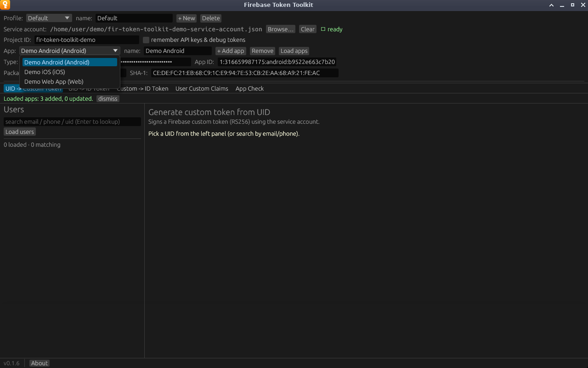Image resolution: width=588 pixels, height=368 pixels.
Task: Click the Pick a UID from the left panel hint
Action: pos(224,134)
